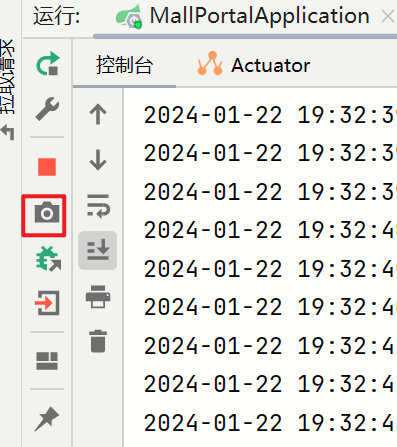Rerun MallPortalApplication with the green rerun icon

(x=48, y=63)
